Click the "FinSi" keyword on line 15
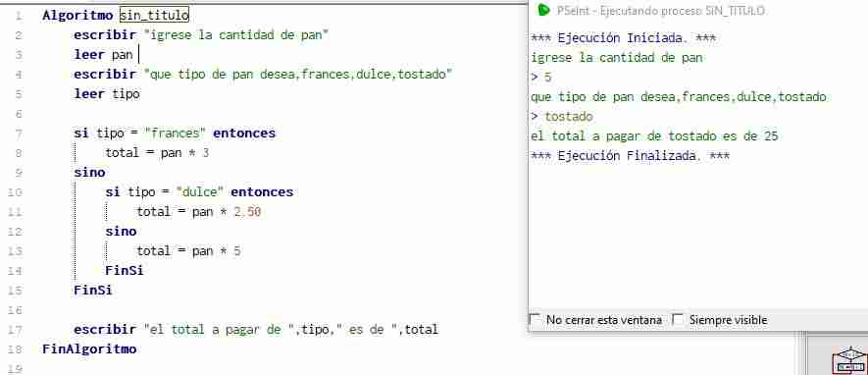Image resolution: width=868 pixels, height=375 pixels. [x=93, y=290]
